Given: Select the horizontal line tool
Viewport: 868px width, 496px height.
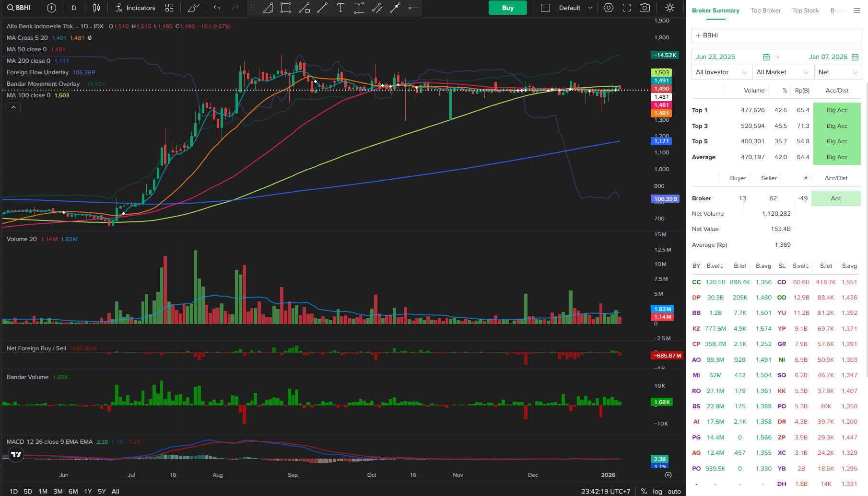Looking at the screenshot, I should (x=413, y=8).
